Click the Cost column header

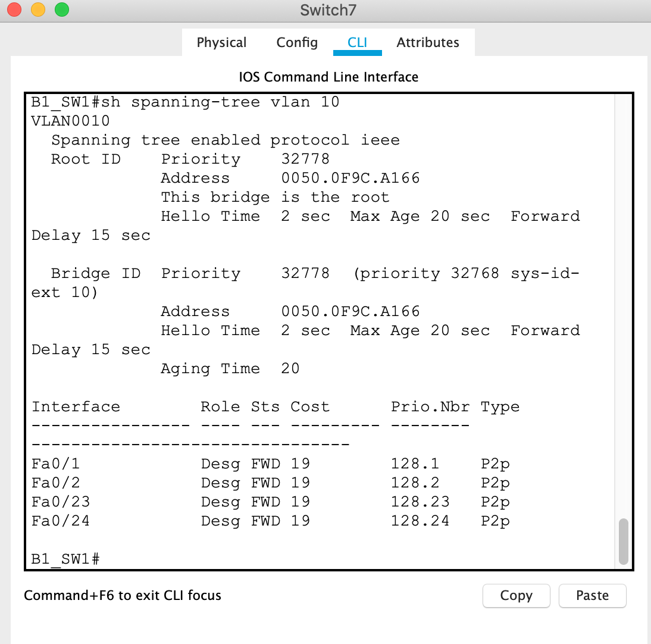(x=310, y=407)
